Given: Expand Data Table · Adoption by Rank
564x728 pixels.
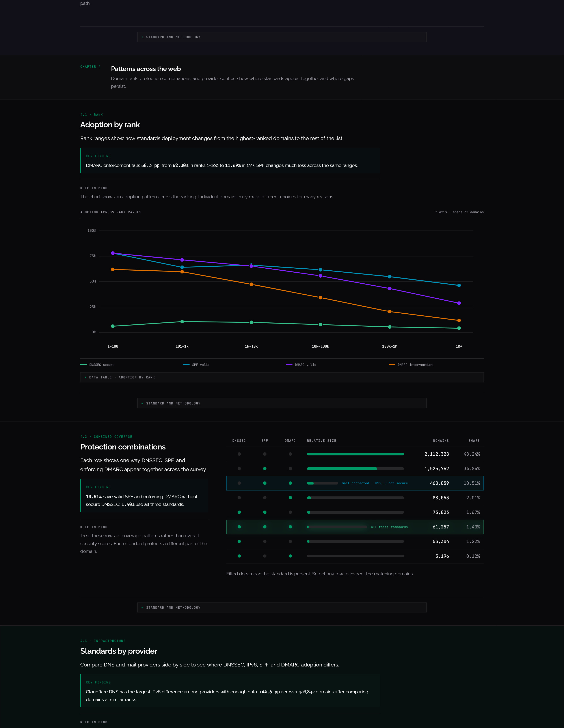Looking at the screenshot, I should pos(282,377).
